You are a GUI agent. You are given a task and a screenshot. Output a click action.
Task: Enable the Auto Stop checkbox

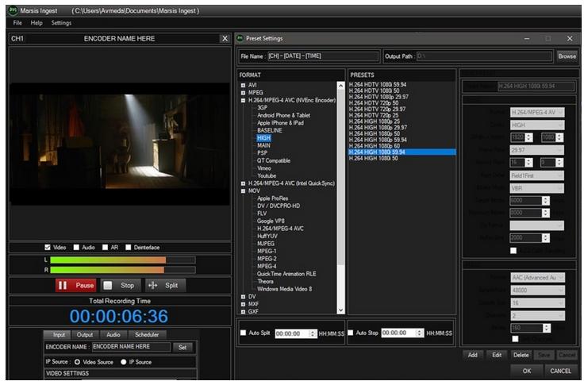350,333
